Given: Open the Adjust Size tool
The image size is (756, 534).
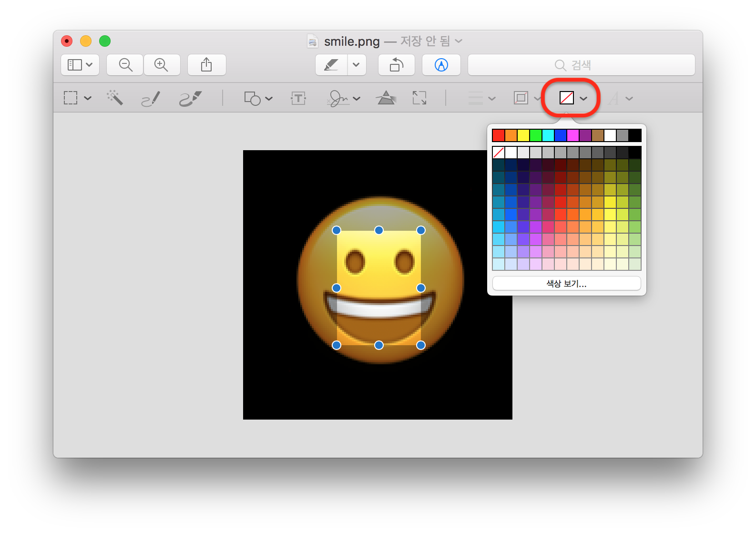Looking at the screenshot, I should pyautogui.click(x=419, y=98).
